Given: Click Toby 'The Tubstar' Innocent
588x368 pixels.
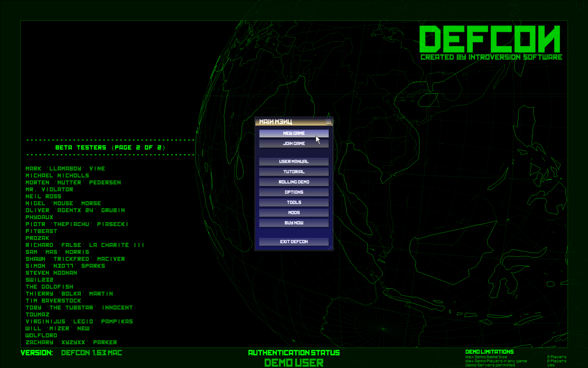Looking at the screenshot, I should tap(79, 307).
